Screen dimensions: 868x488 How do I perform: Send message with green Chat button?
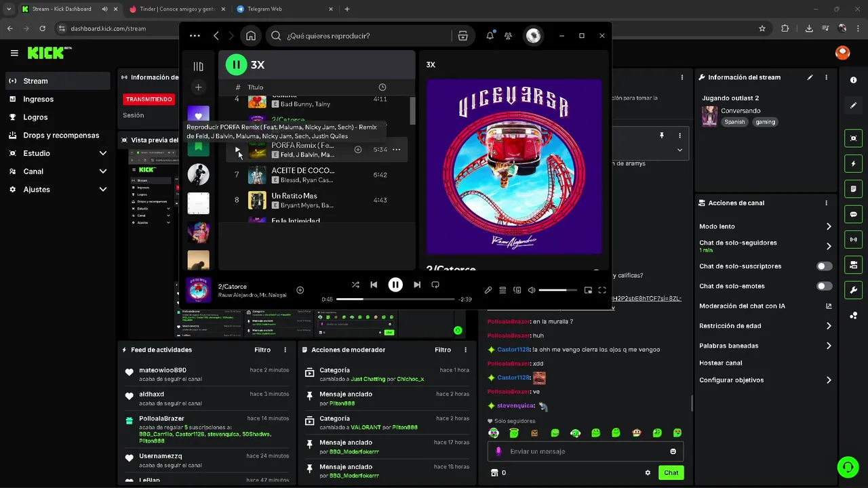point(671,472)
